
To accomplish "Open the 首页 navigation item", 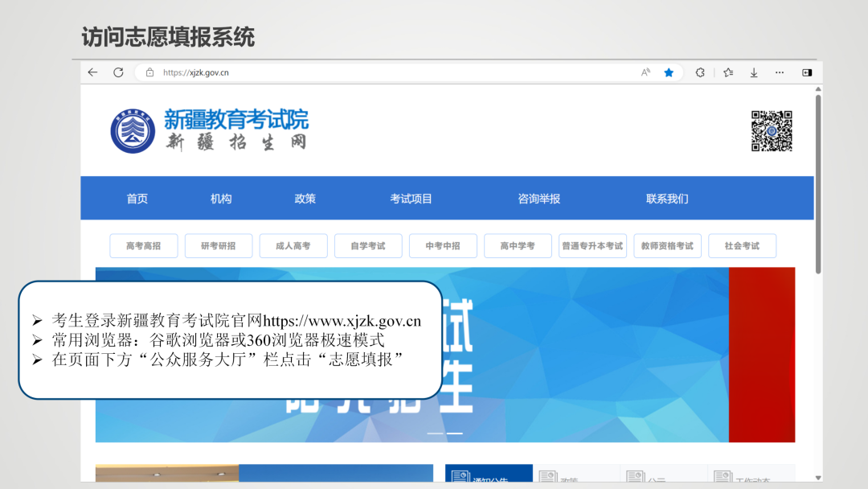I will pos(137,199).
